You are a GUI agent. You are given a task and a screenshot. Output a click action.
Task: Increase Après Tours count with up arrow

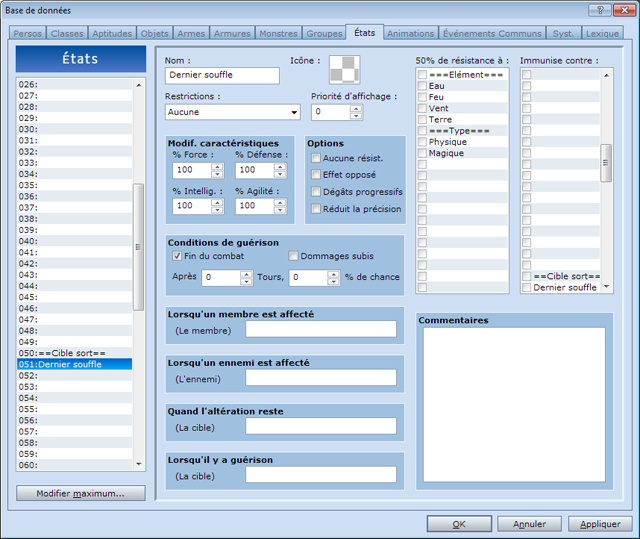(246, 274)
